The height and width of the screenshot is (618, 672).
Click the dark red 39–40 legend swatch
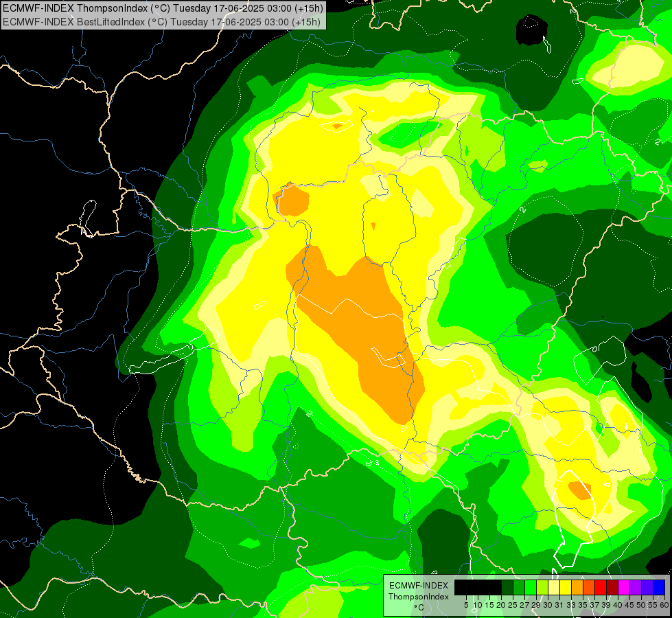coord(612,587)
